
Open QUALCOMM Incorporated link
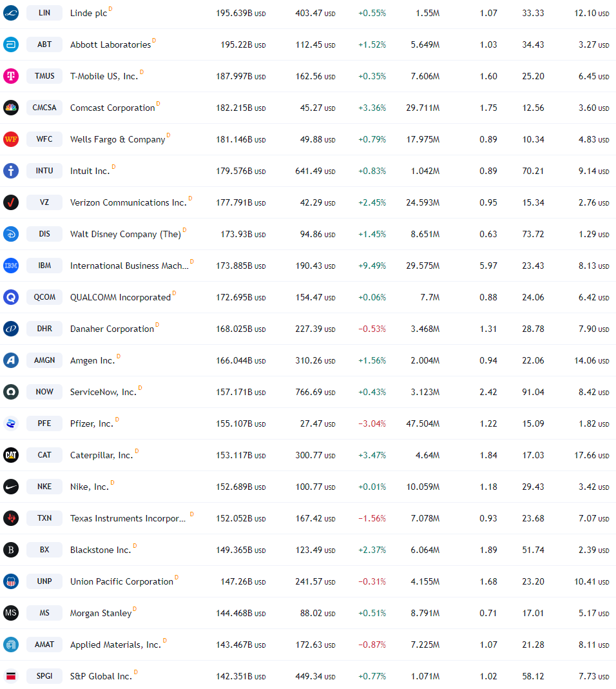[120, 298]
